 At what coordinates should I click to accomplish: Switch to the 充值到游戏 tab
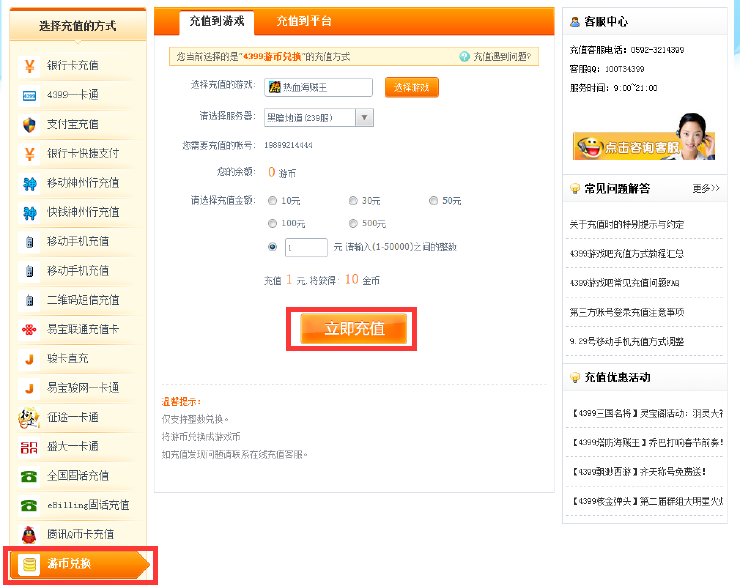pyautogui.click(x=217, y=21)
